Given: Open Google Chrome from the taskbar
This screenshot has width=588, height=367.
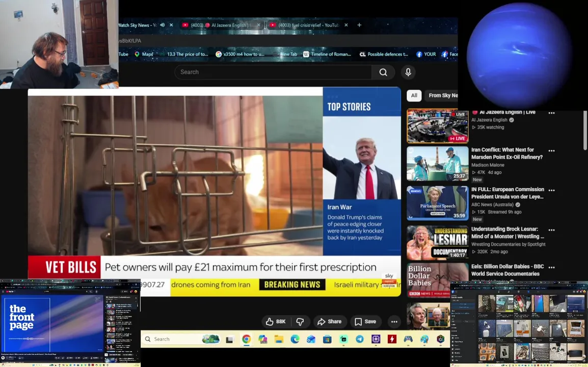Looking at the screenshot, I should pyautogui.click(x=246, y=339).
